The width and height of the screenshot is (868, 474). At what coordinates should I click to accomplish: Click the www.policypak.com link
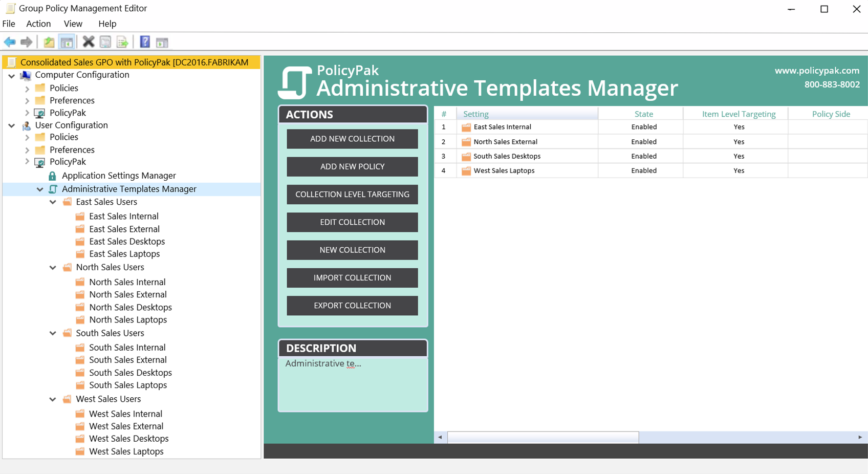tap(817, 71)
